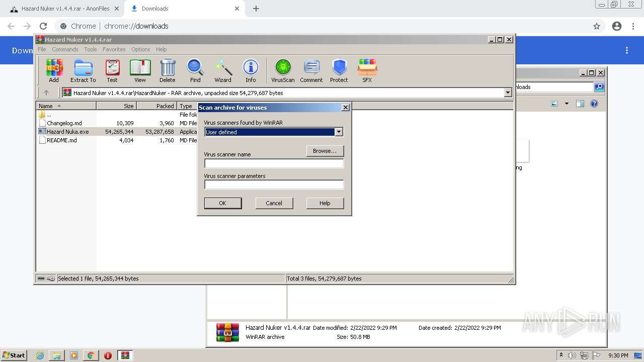Expand the archive path dropdown arrow
The height and width of the screenshot is (362, 644).
[x=508, y=93]
